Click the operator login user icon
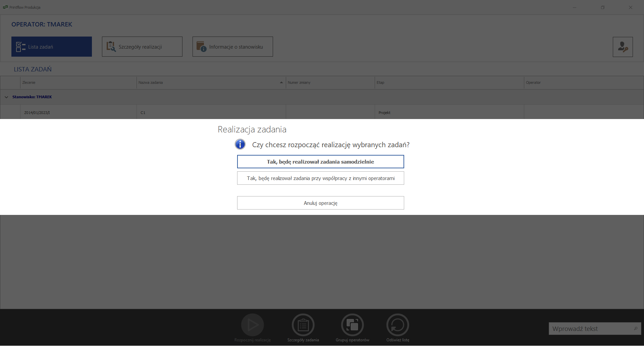644x346 pixels. tap(623, 47)
